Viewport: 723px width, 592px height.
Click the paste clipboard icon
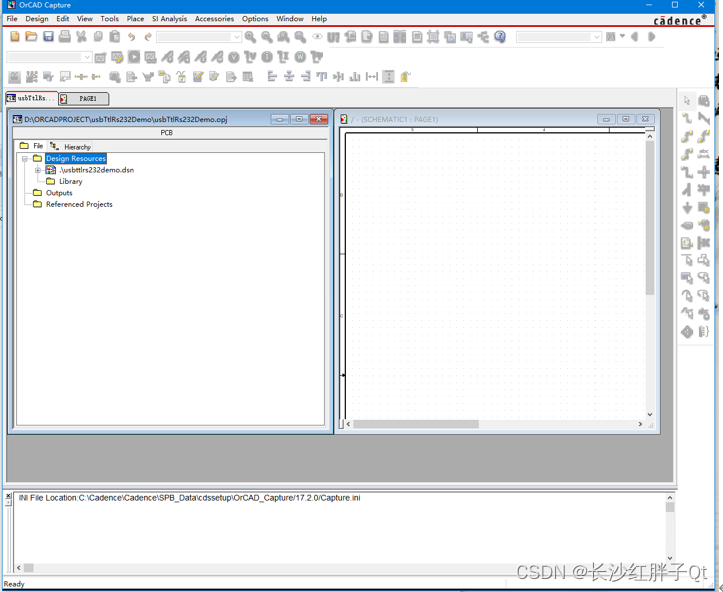tap(115, 36)
